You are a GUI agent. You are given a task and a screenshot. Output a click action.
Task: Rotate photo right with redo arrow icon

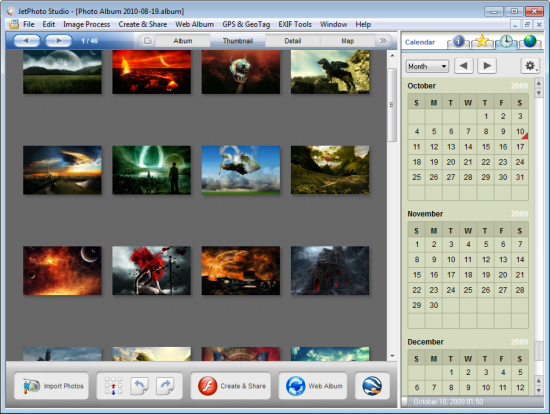pos(165,386)
